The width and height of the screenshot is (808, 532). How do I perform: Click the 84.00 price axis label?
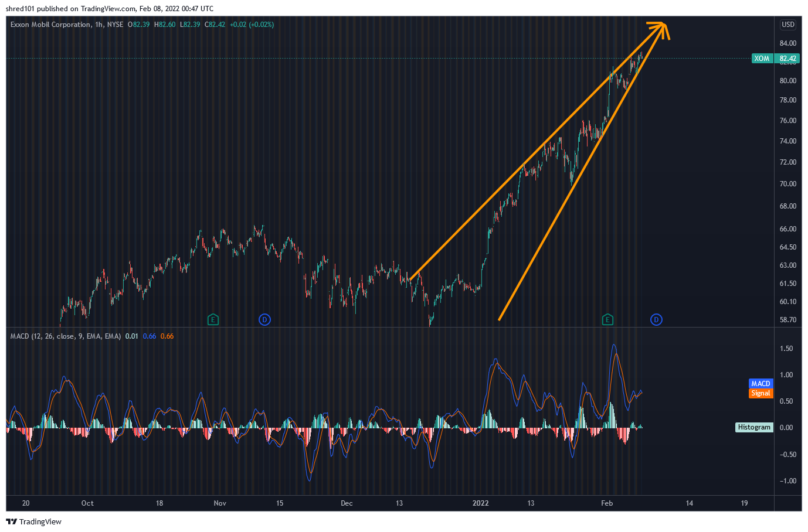click(x=788, y=43)
